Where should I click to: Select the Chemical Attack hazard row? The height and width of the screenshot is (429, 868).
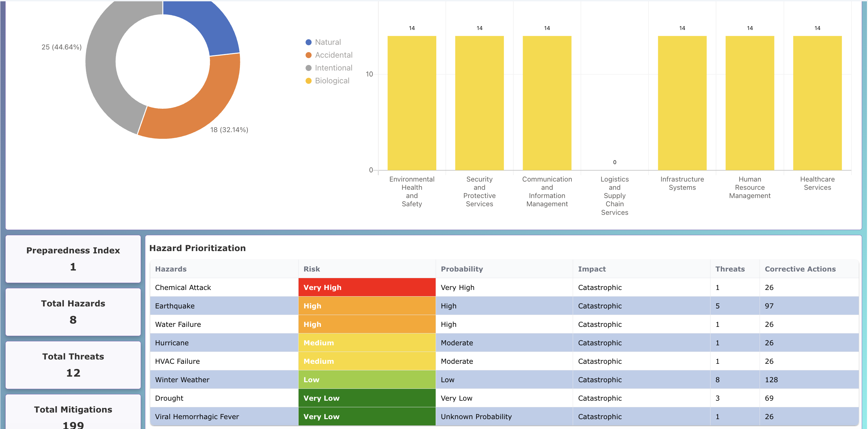pyautogui.click(x=183, y=287)
